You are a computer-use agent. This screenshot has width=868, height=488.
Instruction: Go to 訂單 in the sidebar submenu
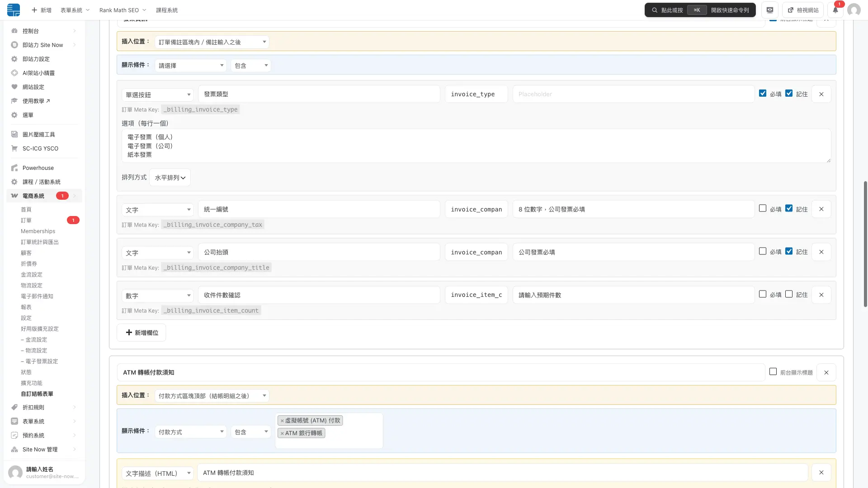[26, 221]
